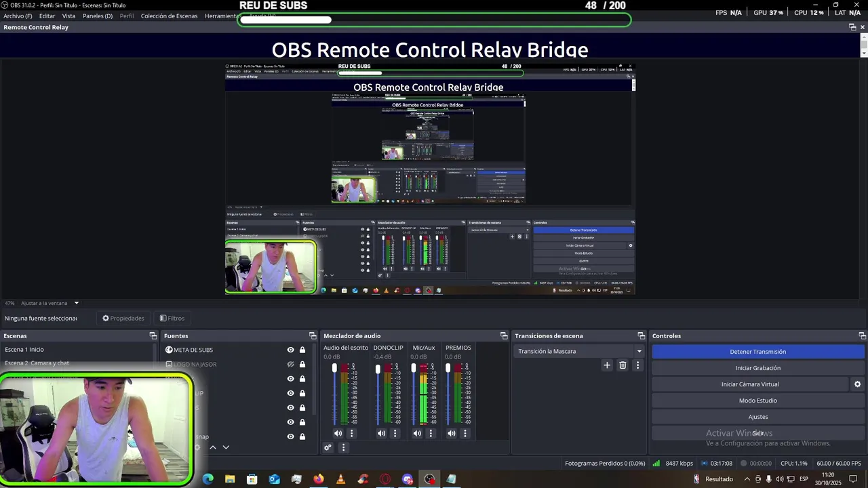Open Vista menu
This screenshot has width=868, height=488.
coord(69,16)
